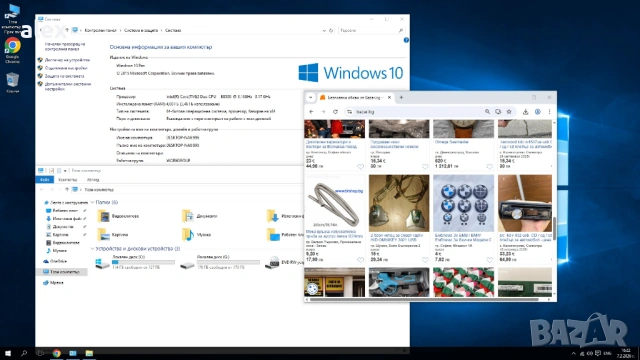Collapse the Папки (6) group

92,202
